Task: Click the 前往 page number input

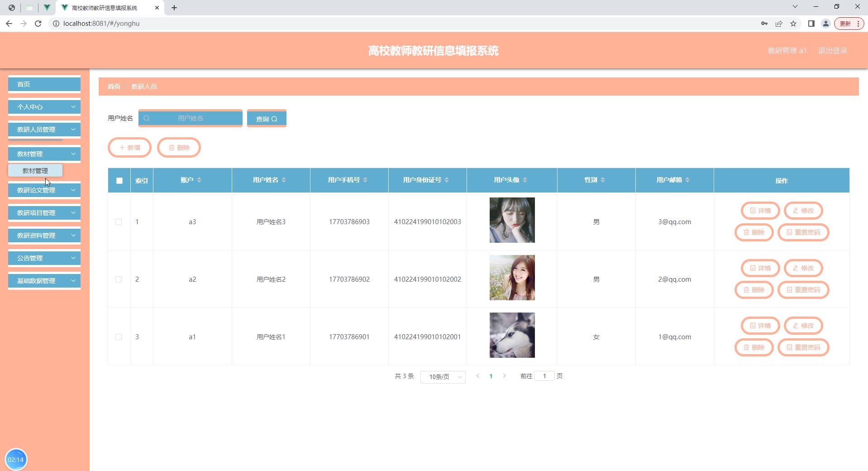Action: (544, 376)
